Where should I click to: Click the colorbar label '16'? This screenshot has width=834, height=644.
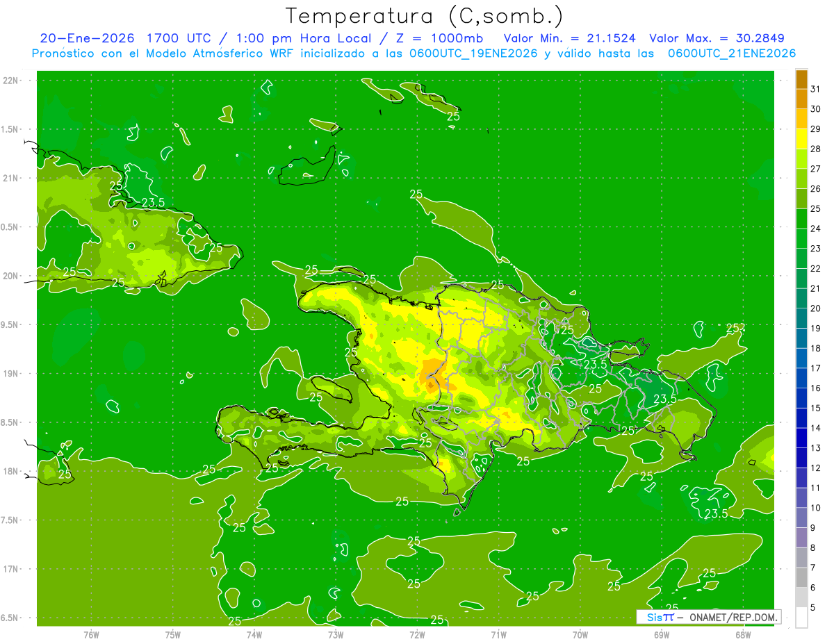pos(815,388)
